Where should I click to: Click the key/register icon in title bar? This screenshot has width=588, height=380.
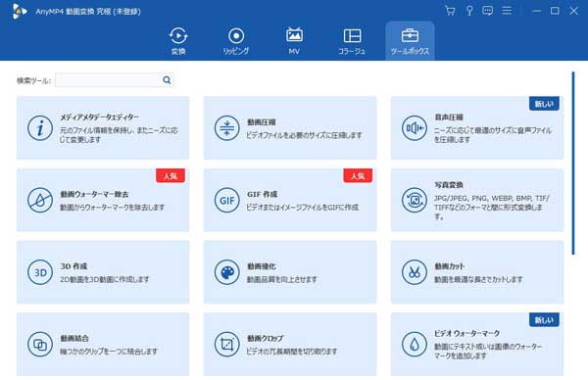point(469,11)
